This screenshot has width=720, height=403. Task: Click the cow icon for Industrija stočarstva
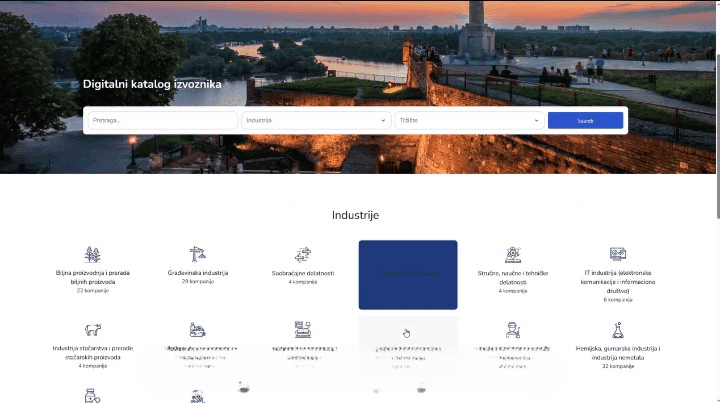coord(93,329)
